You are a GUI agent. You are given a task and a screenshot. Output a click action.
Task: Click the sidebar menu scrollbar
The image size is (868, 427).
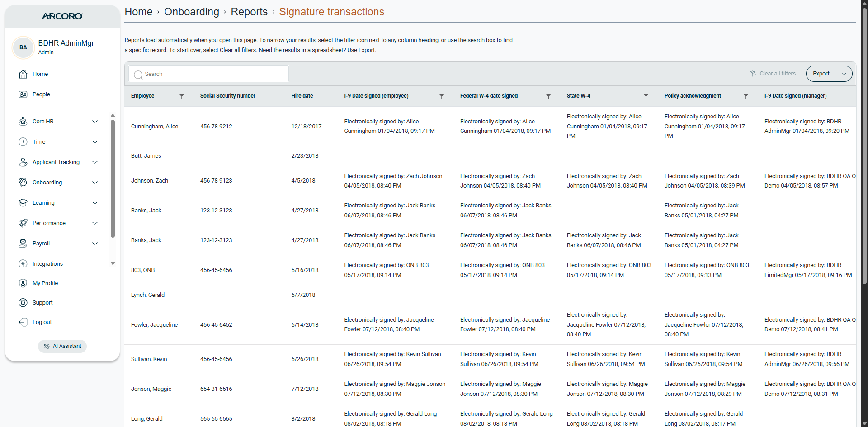click(113, 178)
